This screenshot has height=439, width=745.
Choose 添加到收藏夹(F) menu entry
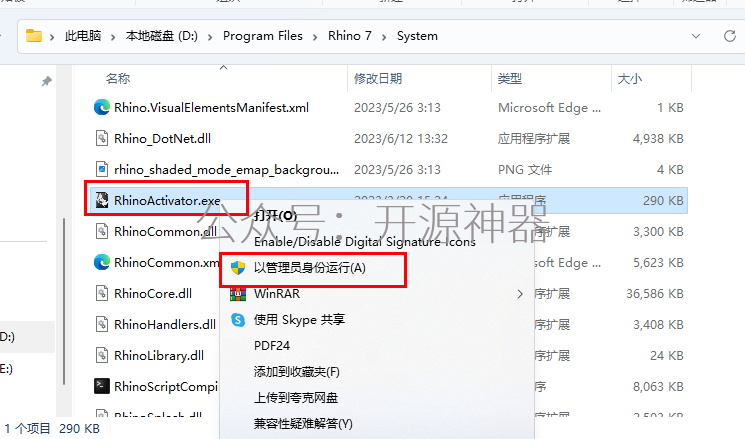point(296,372)
